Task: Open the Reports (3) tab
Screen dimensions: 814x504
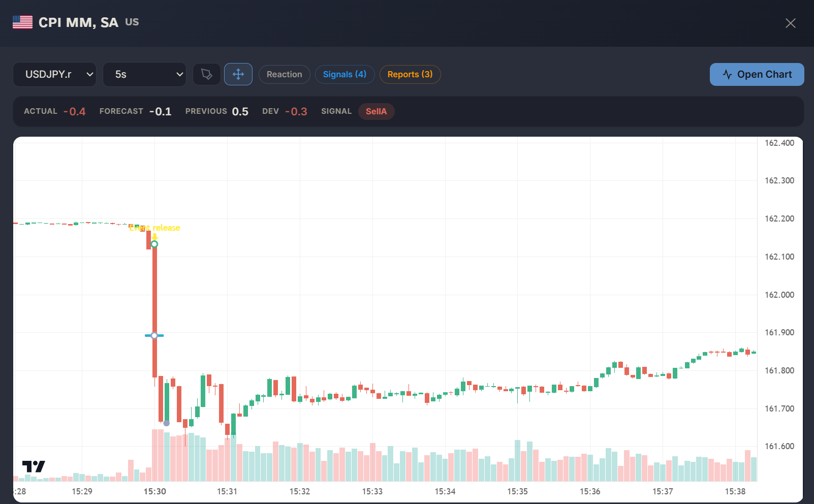Action: 410,74
